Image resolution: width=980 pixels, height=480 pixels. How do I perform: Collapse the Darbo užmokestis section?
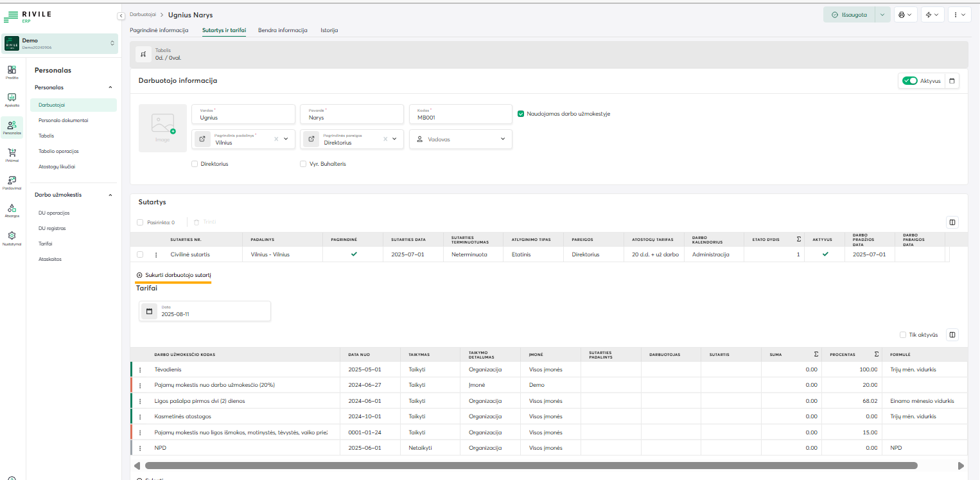(110, 195)
